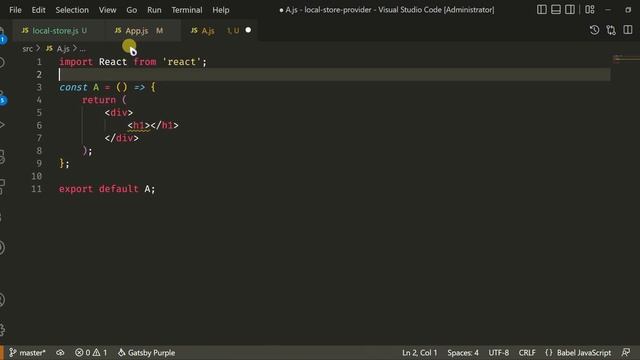Change indentation via Spaces: 4

click(x=463, y=353)
